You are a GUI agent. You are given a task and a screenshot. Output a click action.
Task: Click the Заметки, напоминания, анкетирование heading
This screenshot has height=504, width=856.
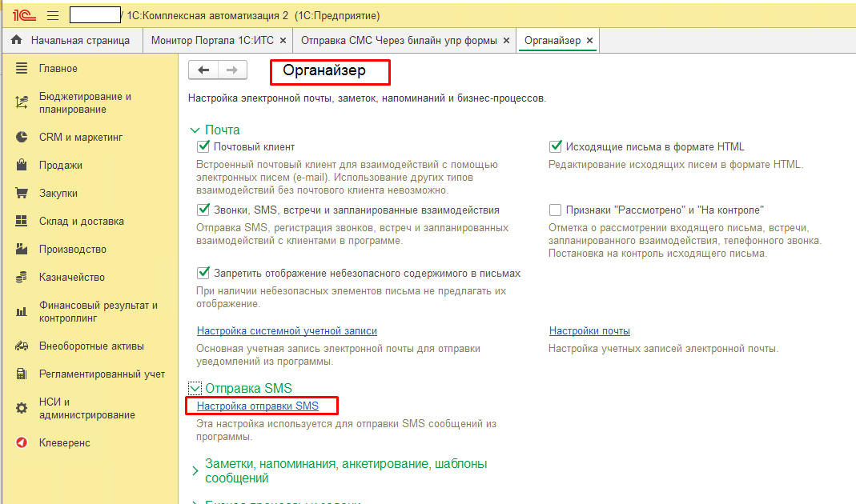[x=346, y=470]
